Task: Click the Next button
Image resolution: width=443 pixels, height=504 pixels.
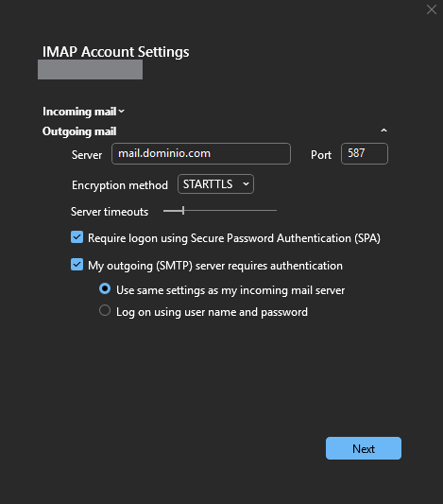Action: (364, 448)
